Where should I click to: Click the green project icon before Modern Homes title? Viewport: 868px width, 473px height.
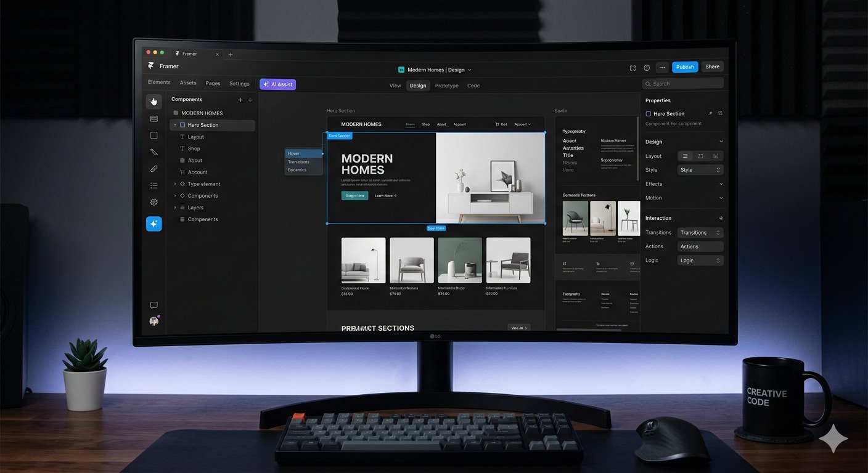tap(401, 70)
